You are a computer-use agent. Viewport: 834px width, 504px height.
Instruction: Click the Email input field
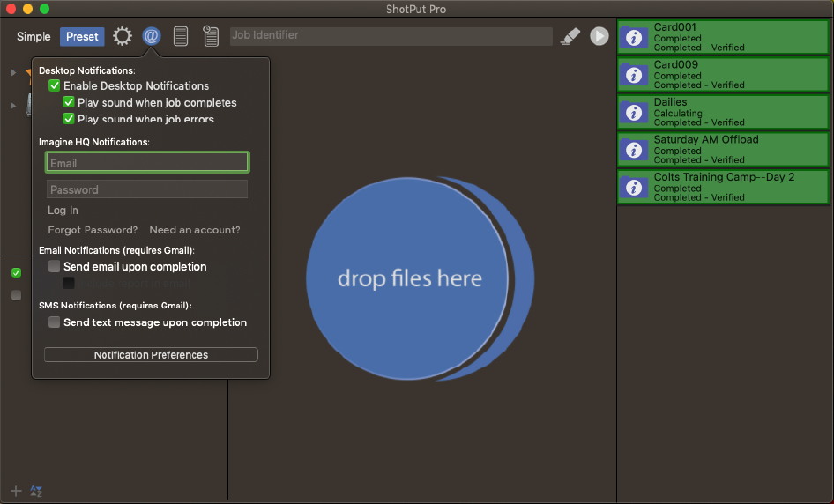147,163
